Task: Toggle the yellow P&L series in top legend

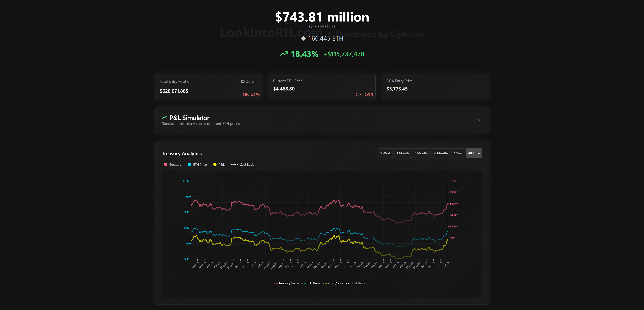Action: click(215, 164)
